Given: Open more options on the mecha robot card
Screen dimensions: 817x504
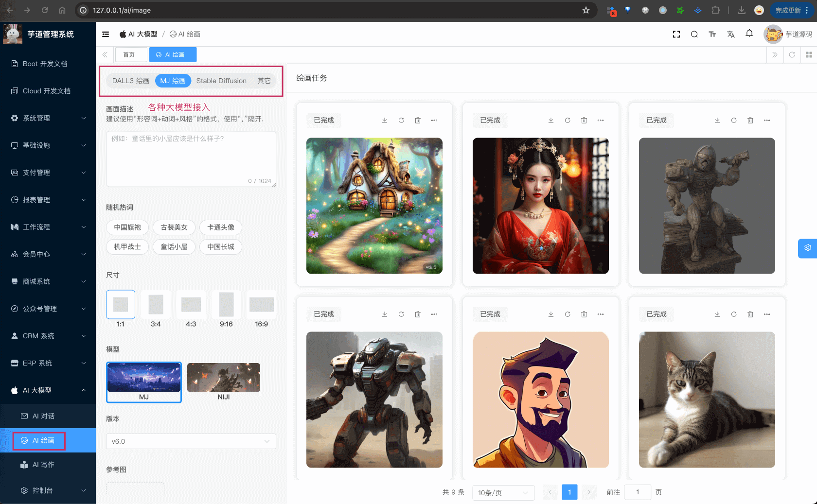Looking at the screenshot, I should coord(434,314).
